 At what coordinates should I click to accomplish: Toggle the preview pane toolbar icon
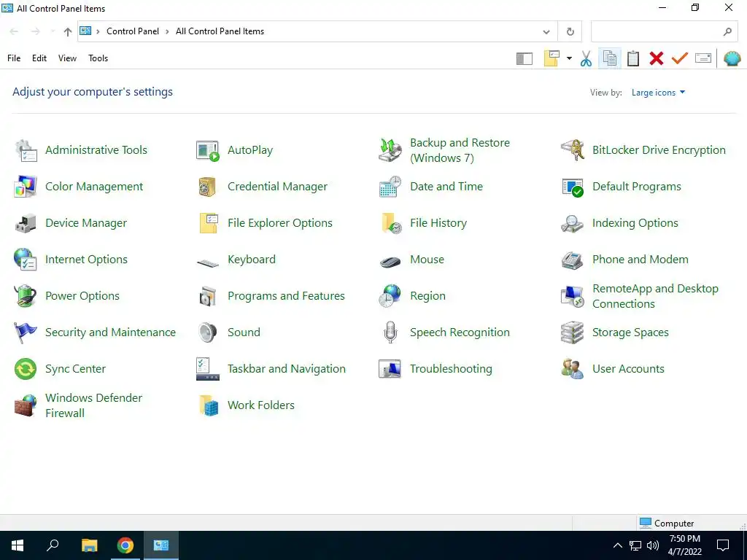pyautogui.click(x=524, y=58)
